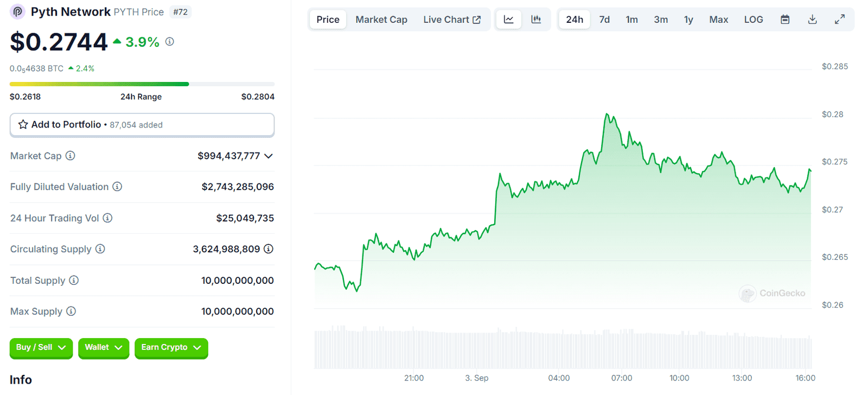Click the Pyth Network coin logo

[18, 11]
